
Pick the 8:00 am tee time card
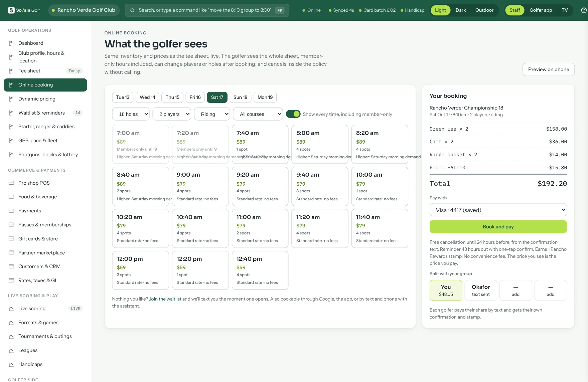pos(320,144)
